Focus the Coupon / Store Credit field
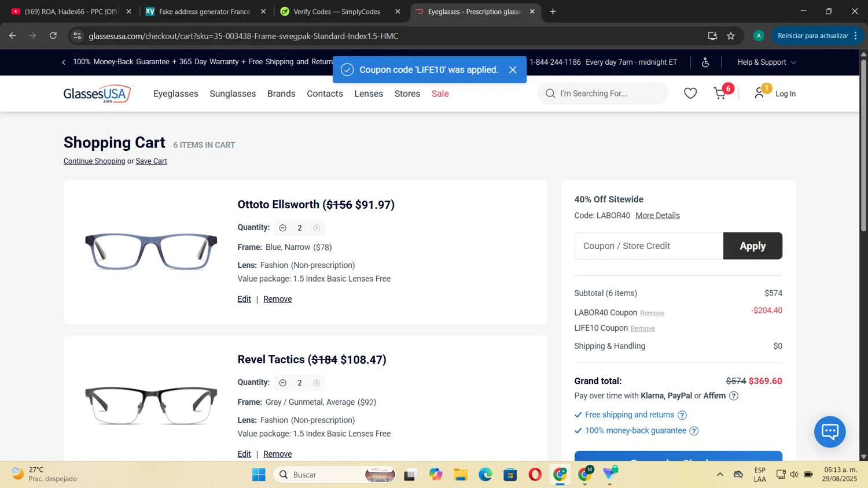 [x=649, y=246]
